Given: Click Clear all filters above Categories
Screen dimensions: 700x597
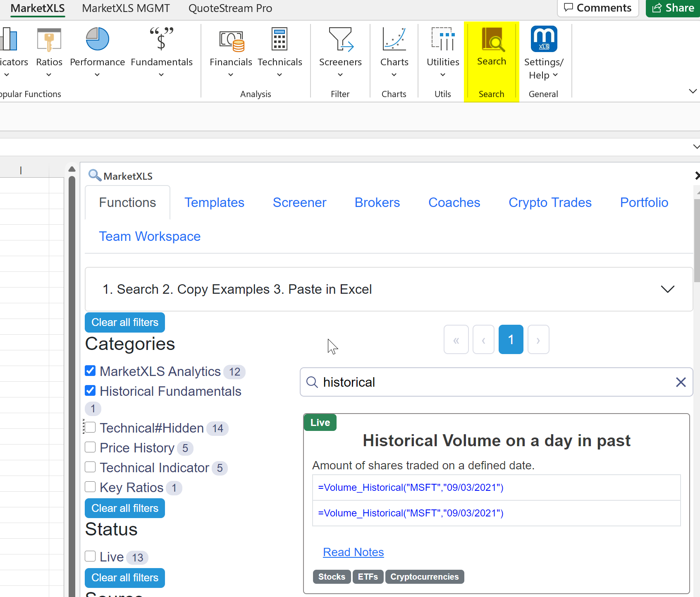Looking at the screenshot, I should (x=125, y=322).
